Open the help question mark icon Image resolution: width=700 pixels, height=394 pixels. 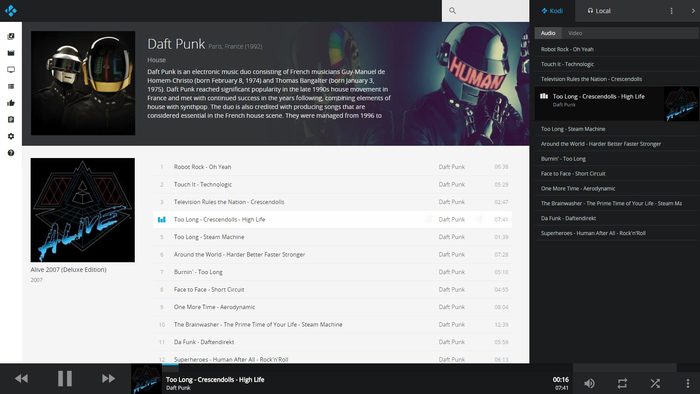tap(11, 153)
